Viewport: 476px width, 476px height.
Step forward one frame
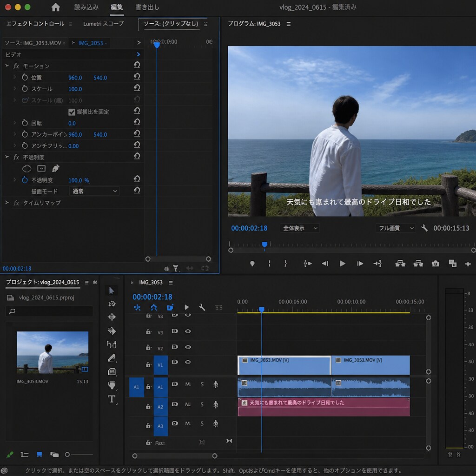pos(360,264)
